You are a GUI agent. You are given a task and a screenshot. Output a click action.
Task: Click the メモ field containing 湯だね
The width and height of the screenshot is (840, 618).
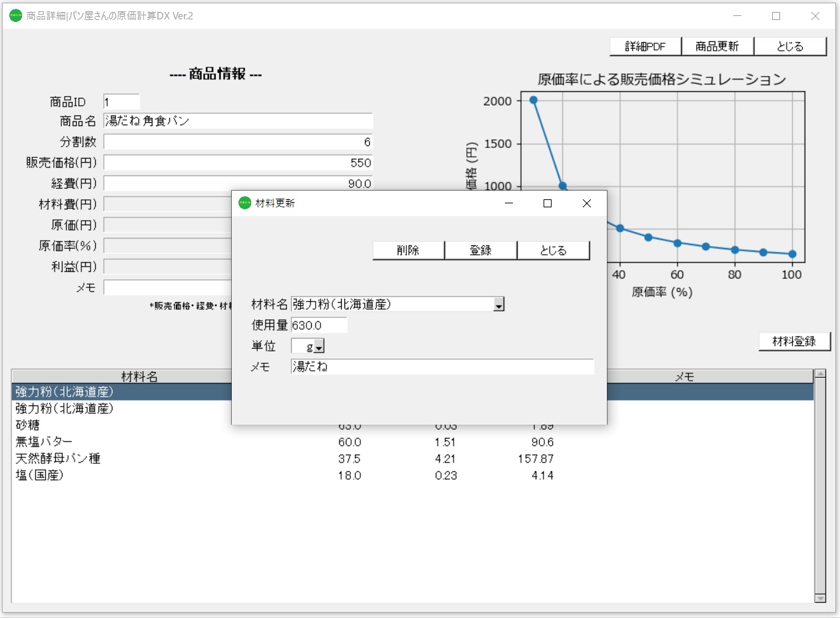pyautogui.click(x=442, y=367)
